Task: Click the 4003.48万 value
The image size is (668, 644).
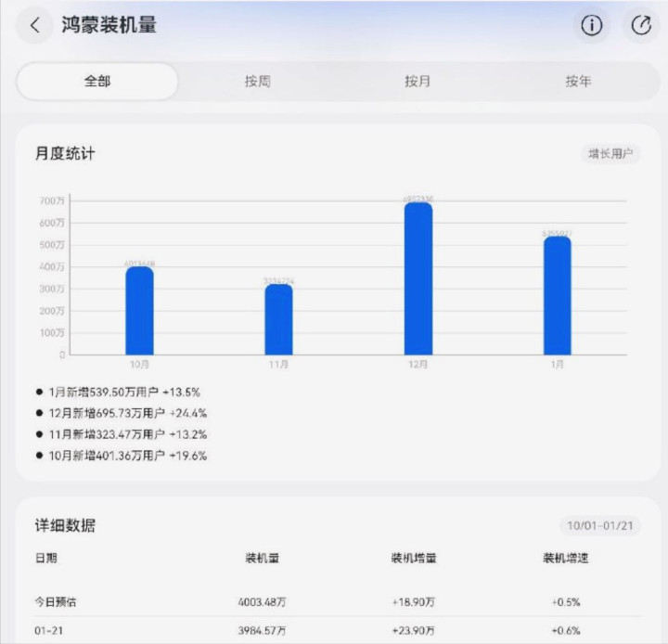Action: [x=262, y=602]
